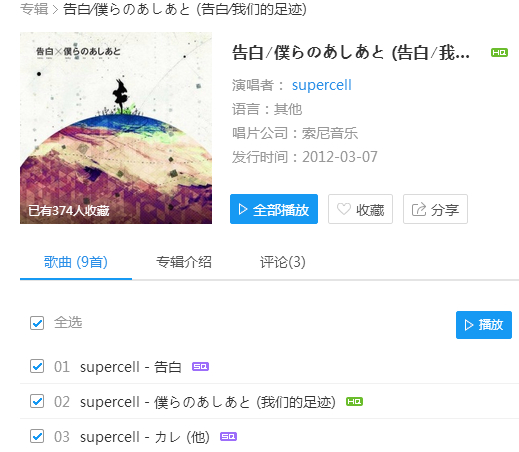Click the HQ badge beside album title

click(x=499, y=53)
